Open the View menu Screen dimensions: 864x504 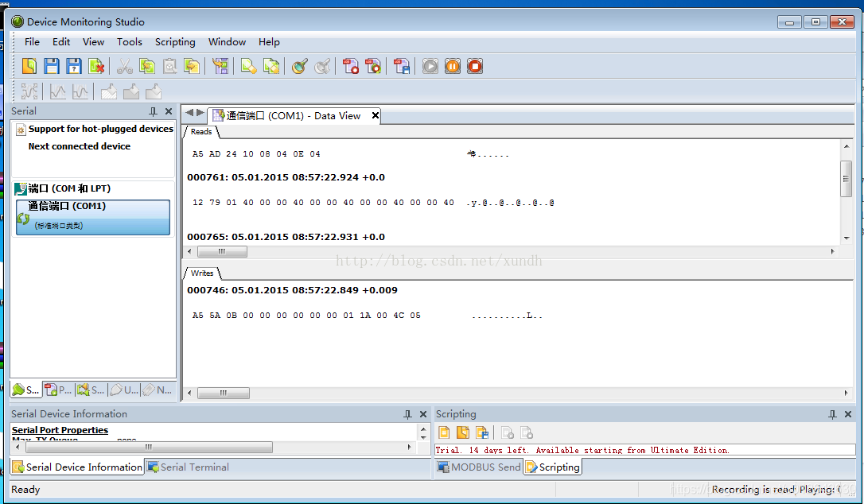(93, 42)
